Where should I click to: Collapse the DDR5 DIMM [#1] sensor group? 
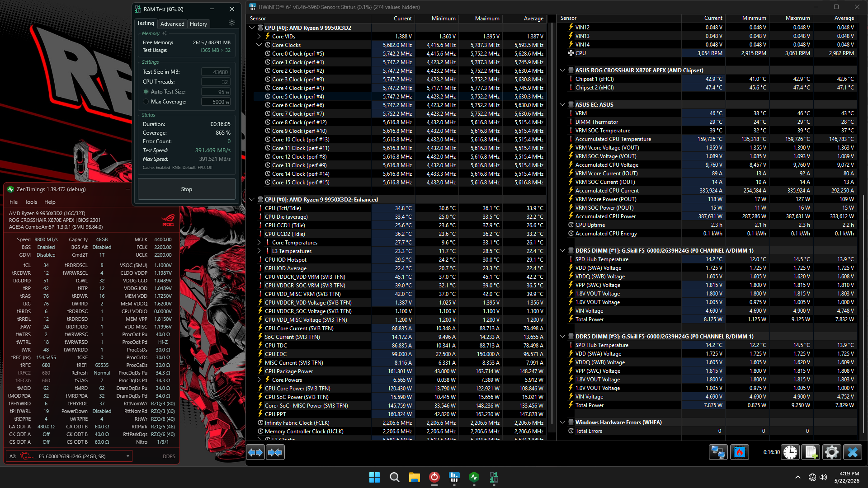(x=562, y=251)
